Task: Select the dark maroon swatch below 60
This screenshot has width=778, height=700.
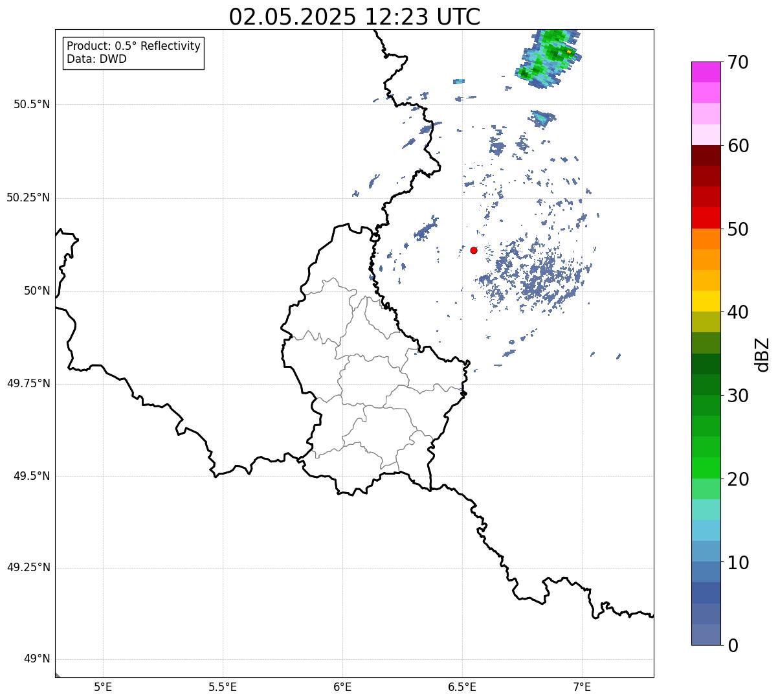Action: pyautogui.click(x=706, y=155)
